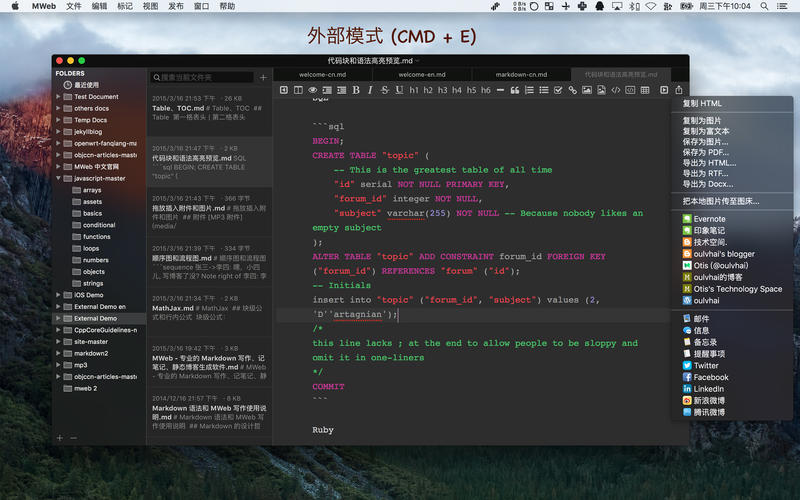Insert a blockquote using quote icon

tap(515, 90)
